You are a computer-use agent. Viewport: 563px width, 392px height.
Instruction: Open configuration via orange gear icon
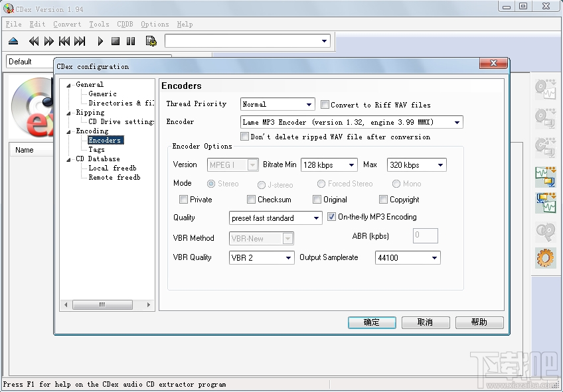pyautogui.click(x=546, y=258)
